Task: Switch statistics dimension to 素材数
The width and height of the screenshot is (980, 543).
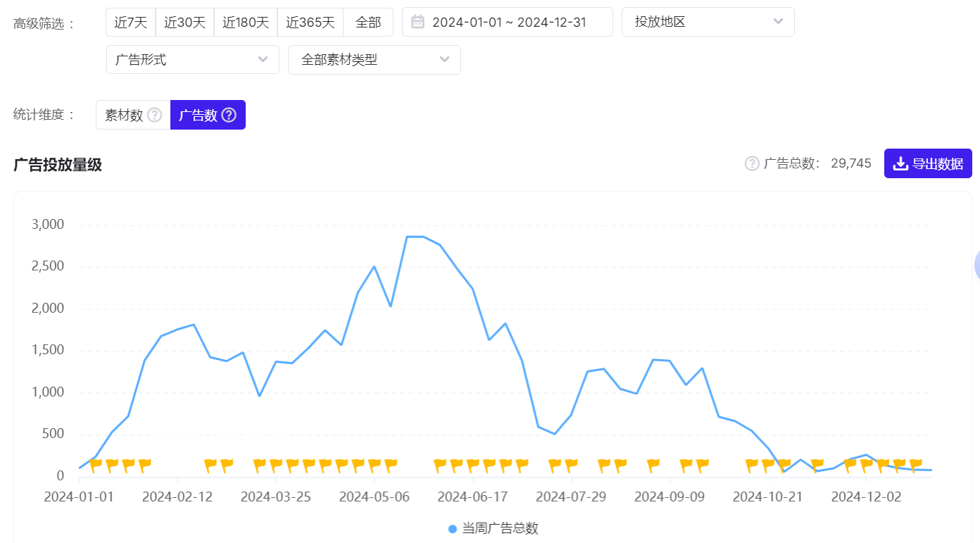Action: point(132,114)
